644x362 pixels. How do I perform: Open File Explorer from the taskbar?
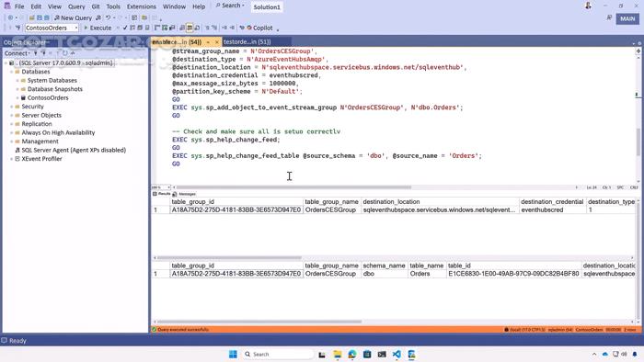[x=338, y=355]
